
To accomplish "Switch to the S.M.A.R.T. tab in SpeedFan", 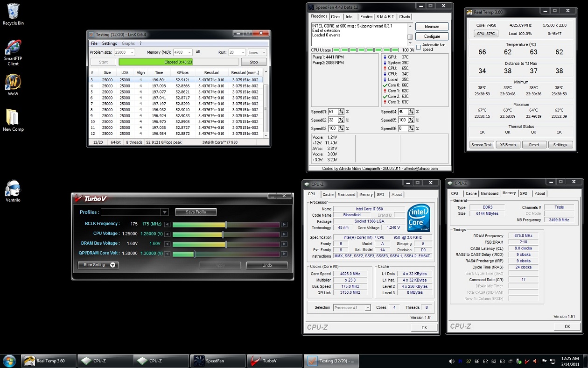I will pos(386,17).
